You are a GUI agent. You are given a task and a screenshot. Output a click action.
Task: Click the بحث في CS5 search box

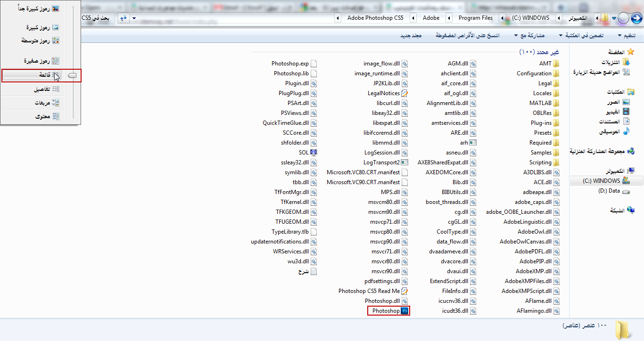[98, 18]
